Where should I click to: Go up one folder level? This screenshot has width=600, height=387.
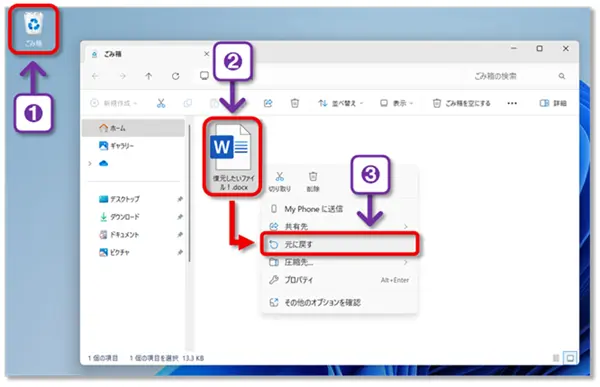coord(148,76)
